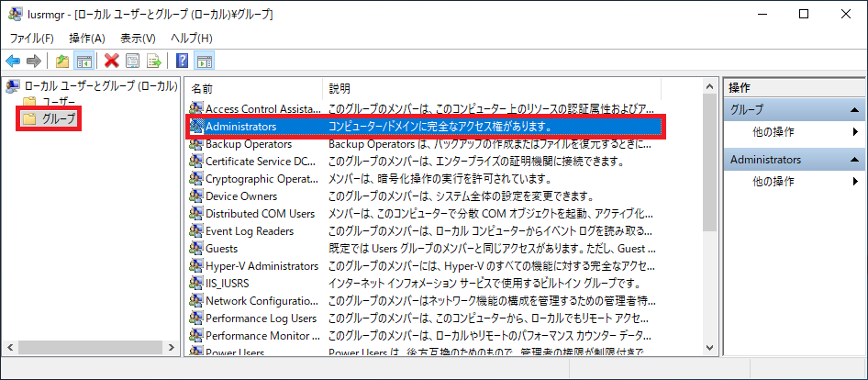Open the ファイル(F) menu
This screenshot has width=868, height=380.
pyautogui.click(x=32, y=39)
